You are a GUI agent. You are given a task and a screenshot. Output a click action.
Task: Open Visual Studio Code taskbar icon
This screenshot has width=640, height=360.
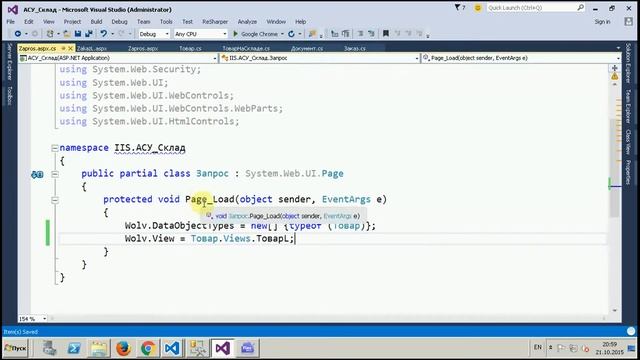pyautogui.click(x=172, y=348)
